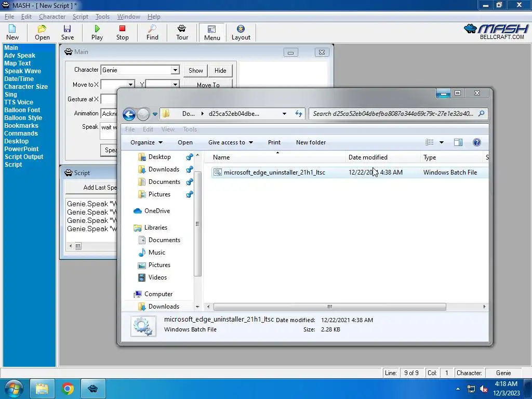The image size is (532, 399).
Task: Change view with the Explorer view icon
Action: point(430,142)
